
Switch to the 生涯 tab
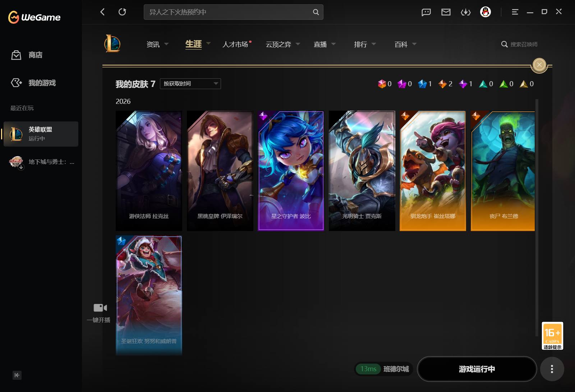coord(193,44)
